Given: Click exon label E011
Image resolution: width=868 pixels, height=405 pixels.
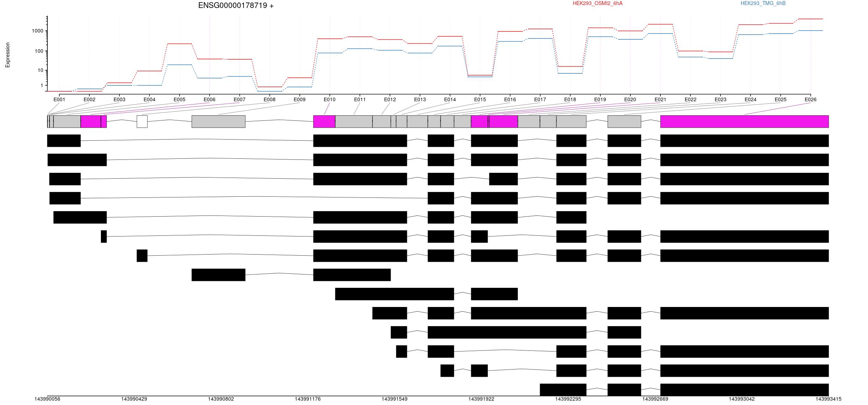Looking at the screenshot, I should [360, 99].
